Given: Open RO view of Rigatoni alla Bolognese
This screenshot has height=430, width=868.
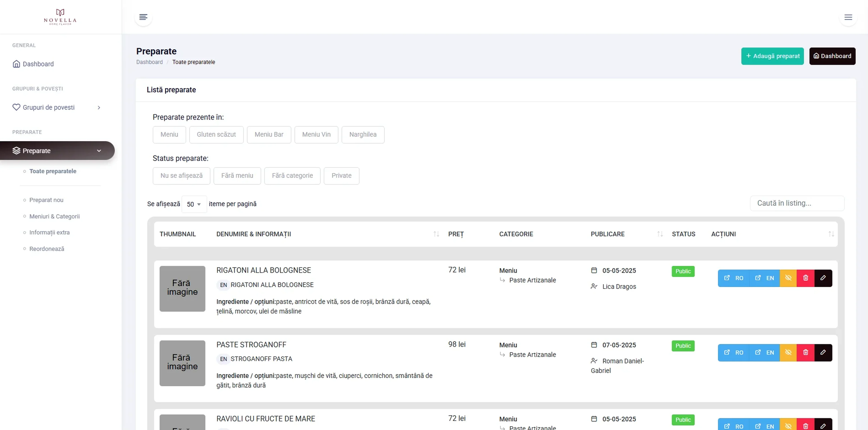Looking at the screenshot, I should pos(733,278).
